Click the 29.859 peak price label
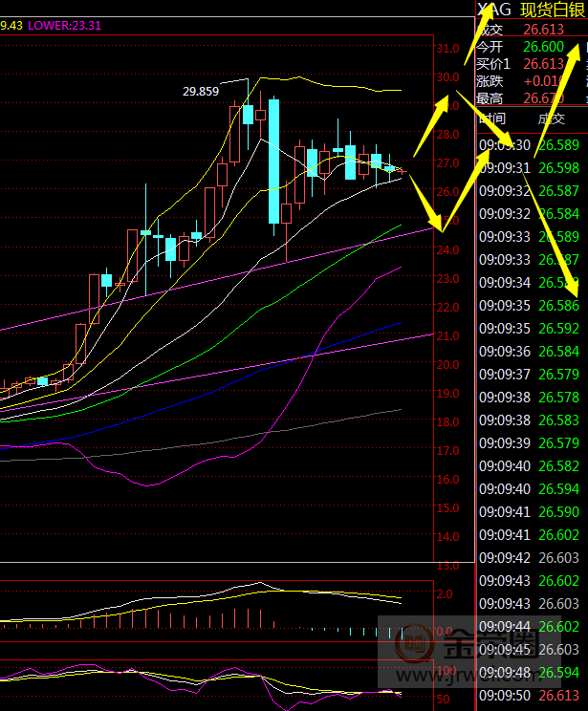The width and height of the screenshot is (588, 711). tap(201, 92)
